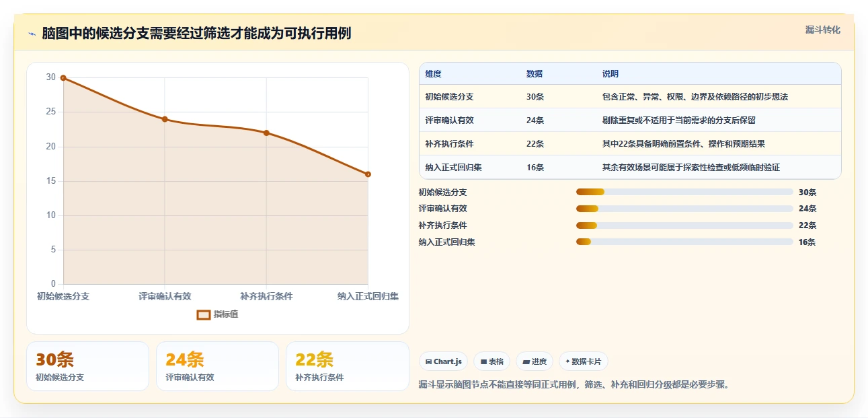Screen dimensions: 868x418
Task: Click the 补齐执行条件 progress bar
Action: [x=684, y=225]
